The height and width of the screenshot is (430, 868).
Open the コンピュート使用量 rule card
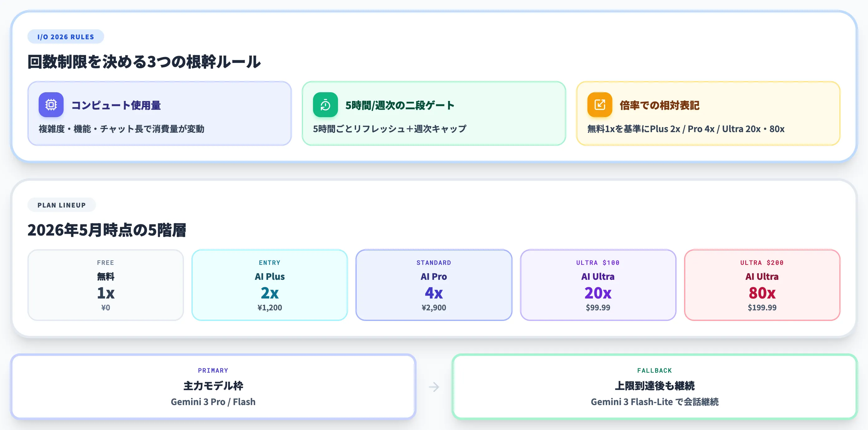point(159,113)
